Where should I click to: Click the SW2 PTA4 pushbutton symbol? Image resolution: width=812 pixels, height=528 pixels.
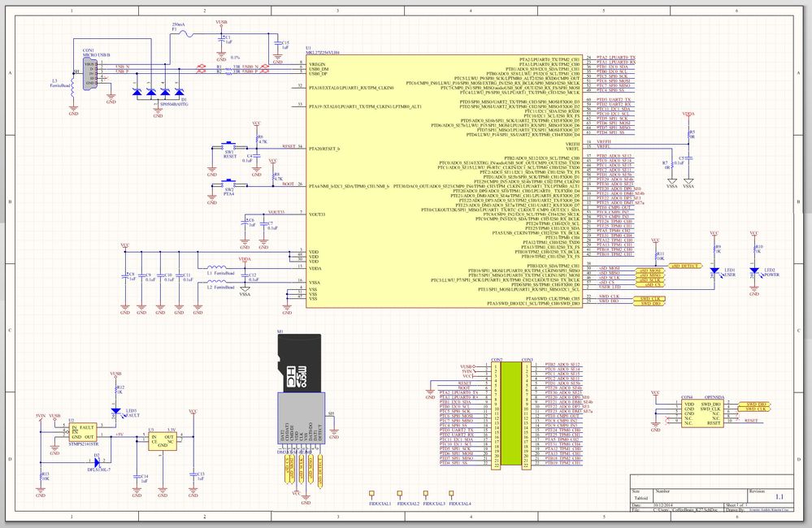[x=228, y=183]
